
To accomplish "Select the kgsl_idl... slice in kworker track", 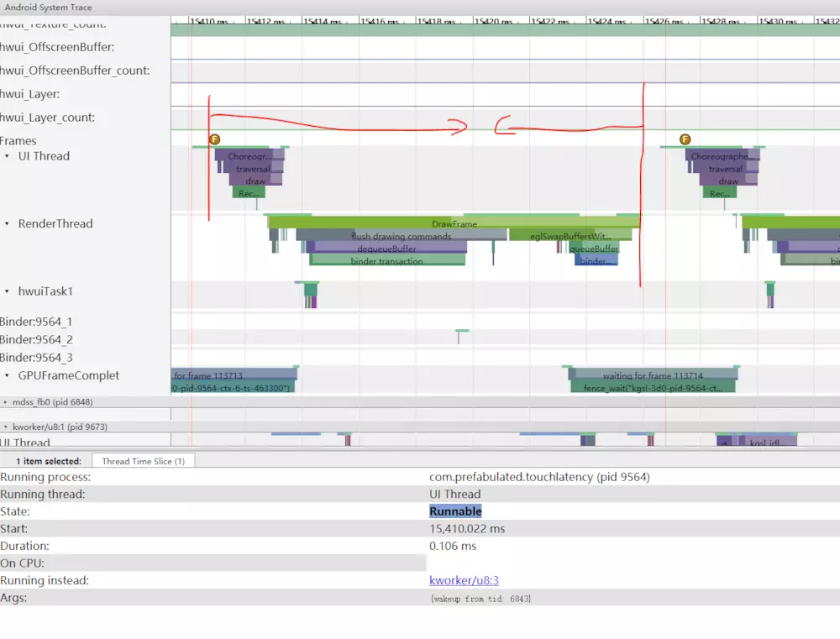I will pyautogui.click(x=767, y=442).
